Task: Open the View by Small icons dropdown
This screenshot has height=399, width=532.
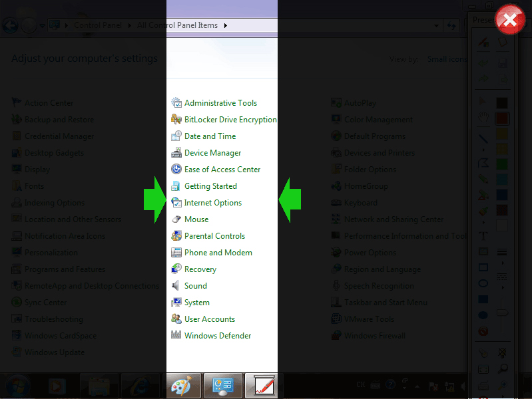Action: (447, 59)
